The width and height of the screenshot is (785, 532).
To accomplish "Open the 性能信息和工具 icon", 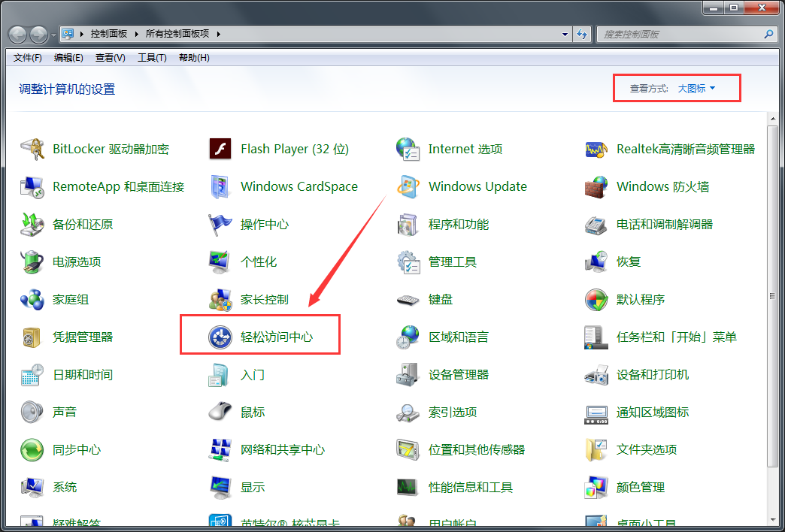I will tap(408, 487).
